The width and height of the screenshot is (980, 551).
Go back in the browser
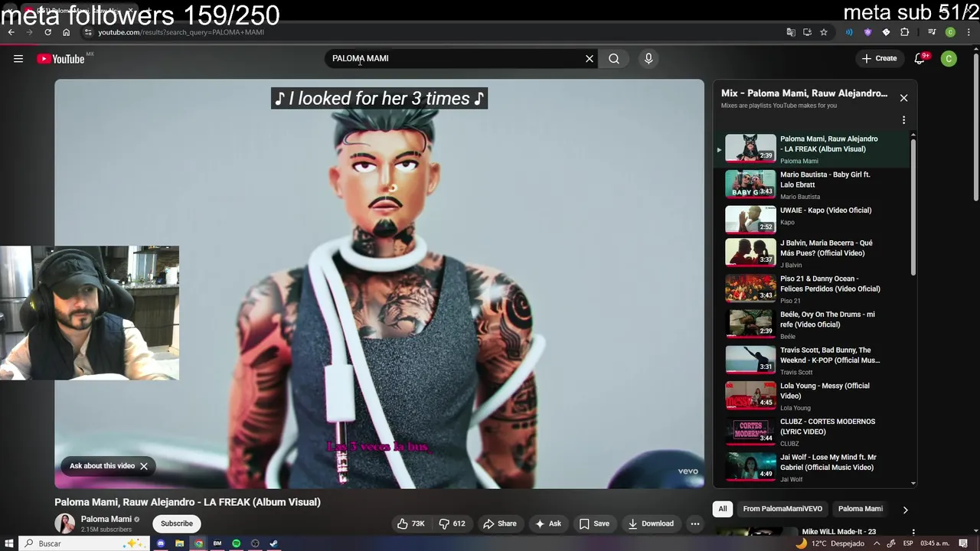(x=11, y=32)
